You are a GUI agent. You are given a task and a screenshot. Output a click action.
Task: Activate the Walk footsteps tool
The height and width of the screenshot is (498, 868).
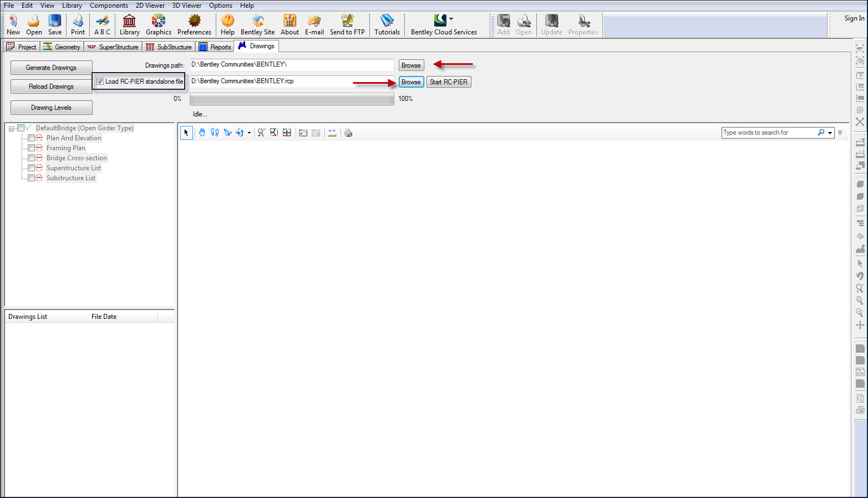tap(215, 133)
